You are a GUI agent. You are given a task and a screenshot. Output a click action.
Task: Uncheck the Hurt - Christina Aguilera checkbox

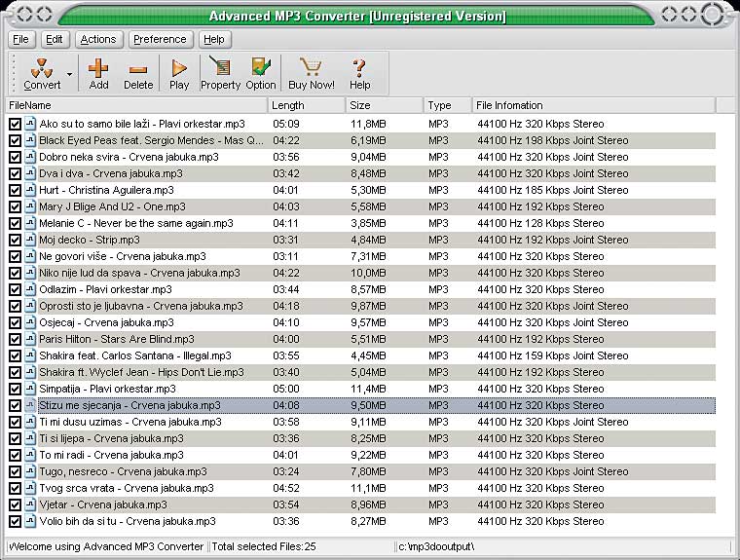[x=15, y=190]
